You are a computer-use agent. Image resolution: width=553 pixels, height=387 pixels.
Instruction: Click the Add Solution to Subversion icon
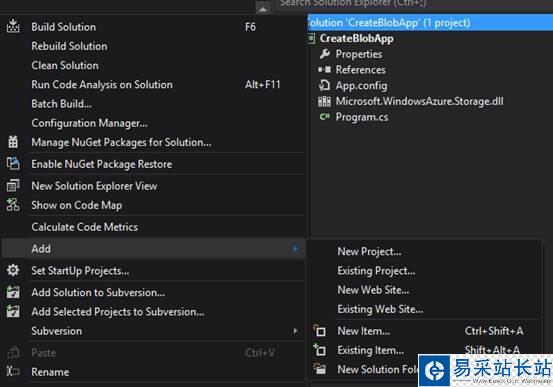[x=13, y=292]
